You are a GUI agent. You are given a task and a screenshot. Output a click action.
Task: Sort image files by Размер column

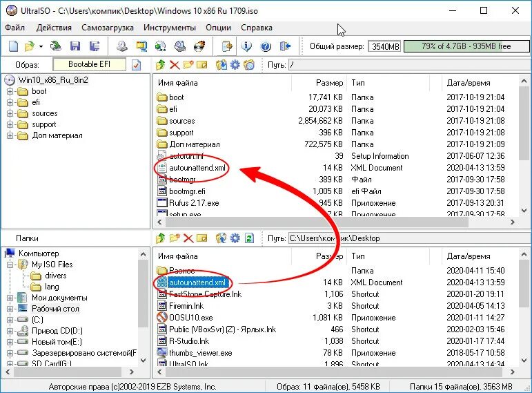pyautogui.click(x=319, y=83)
